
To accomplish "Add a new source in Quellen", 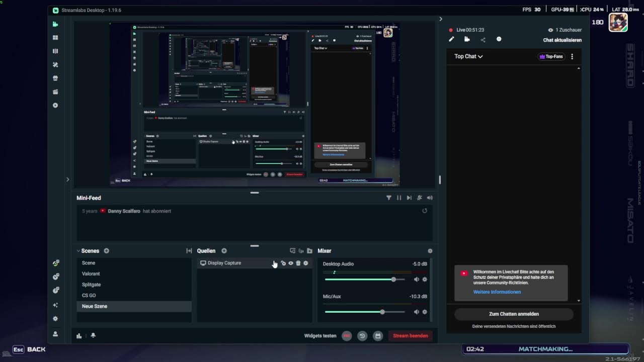I will 224,251.
